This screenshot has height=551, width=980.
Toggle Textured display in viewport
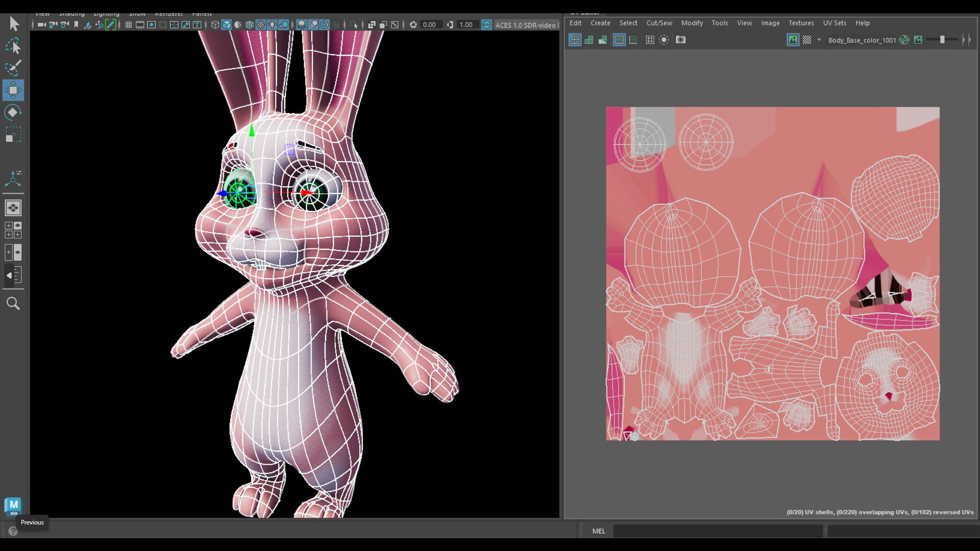click(x=261, y=24)
